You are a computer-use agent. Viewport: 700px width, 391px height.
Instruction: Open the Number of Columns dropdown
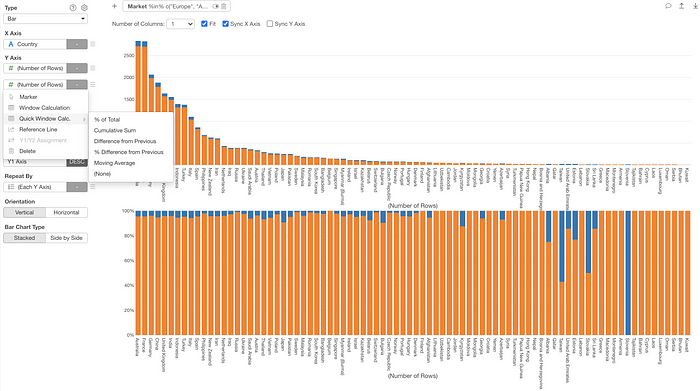(x=180, y=24)
